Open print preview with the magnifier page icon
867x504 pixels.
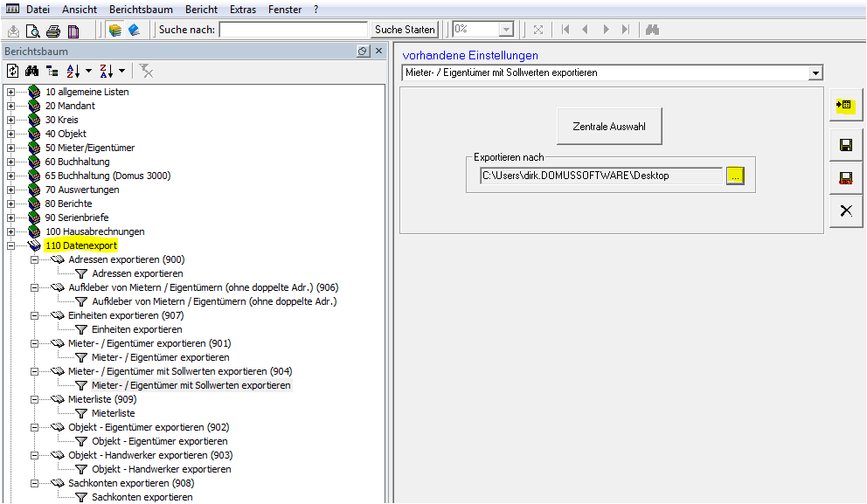pyautogui.click(x=33, y=31)
